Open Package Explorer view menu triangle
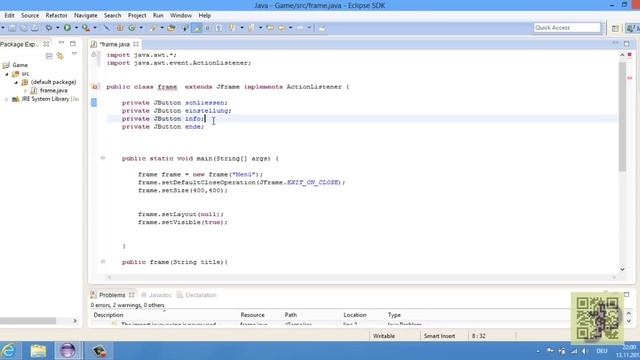640x360 pixels. click(74, 54)
